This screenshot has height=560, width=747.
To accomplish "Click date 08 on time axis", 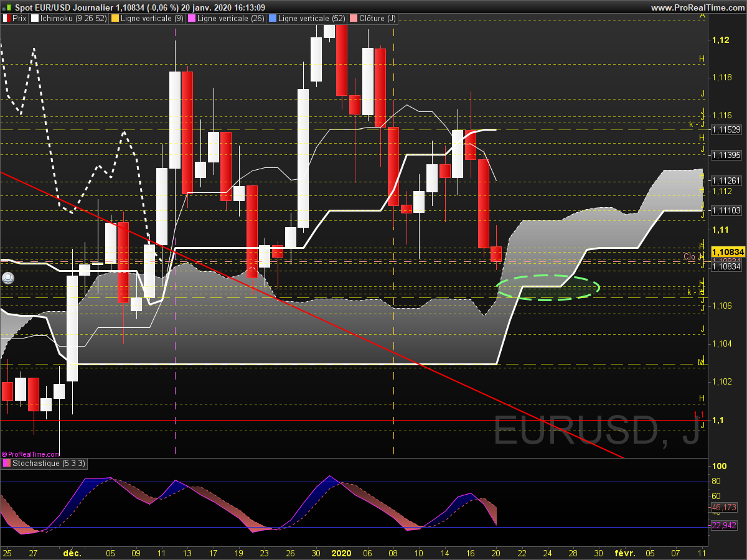I will [394, 553].
